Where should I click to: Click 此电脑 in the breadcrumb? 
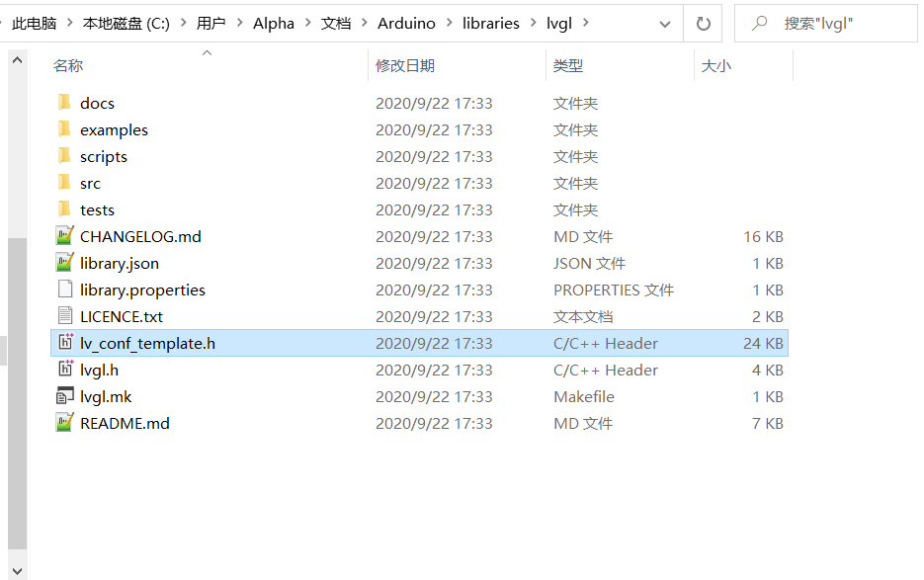pyautogui.click(x=34, y=23)
